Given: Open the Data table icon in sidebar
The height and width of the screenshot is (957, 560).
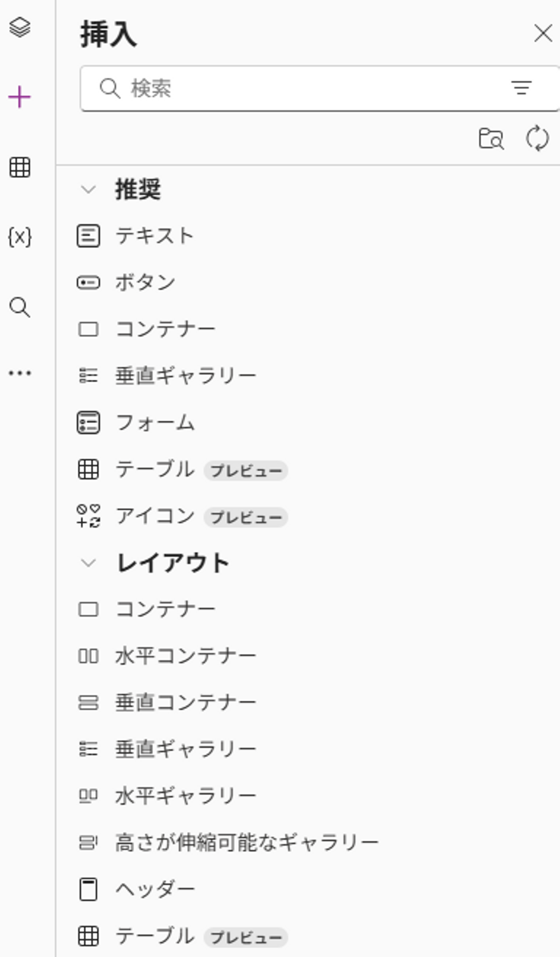Looking at the screenshot, I should tap(19, 167).
